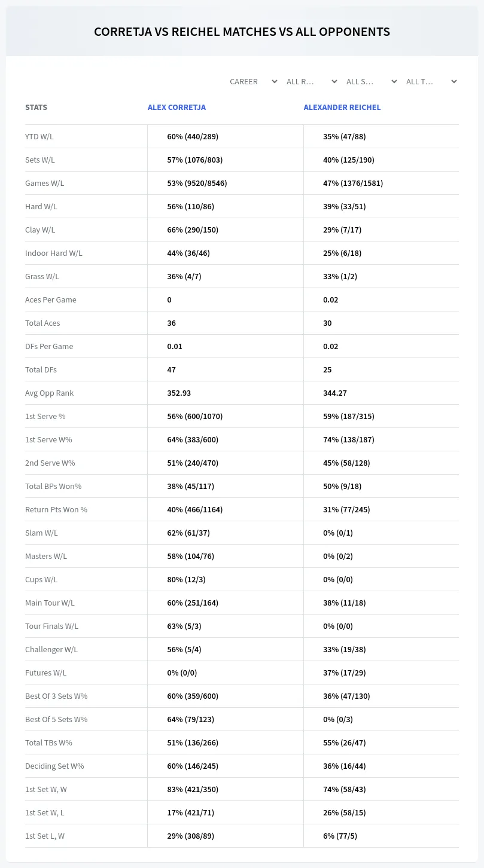The image size is (484, 868).
Task: Open Alexander Reichel player link
Action: [x=342, y=108]
